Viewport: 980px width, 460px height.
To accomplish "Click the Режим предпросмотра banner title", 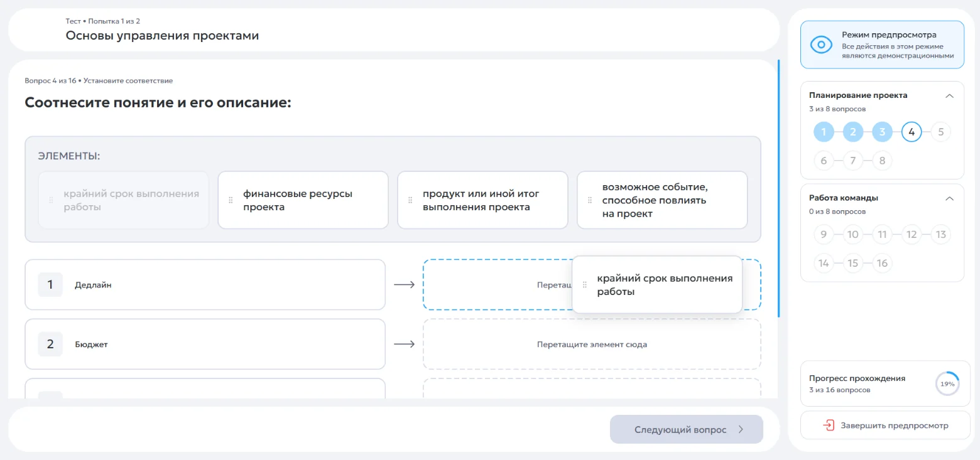I will [889, 35].
